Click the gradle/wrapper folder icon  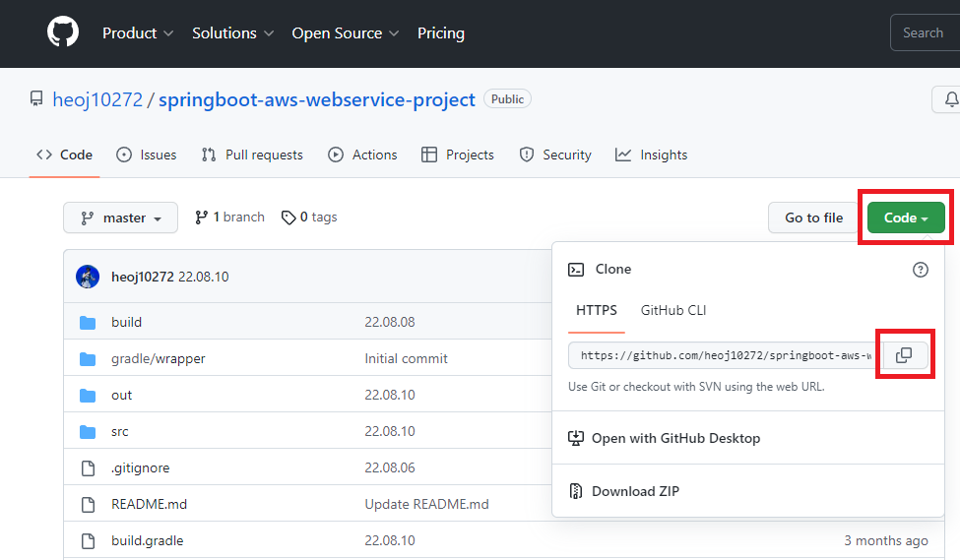coord(88,359)
